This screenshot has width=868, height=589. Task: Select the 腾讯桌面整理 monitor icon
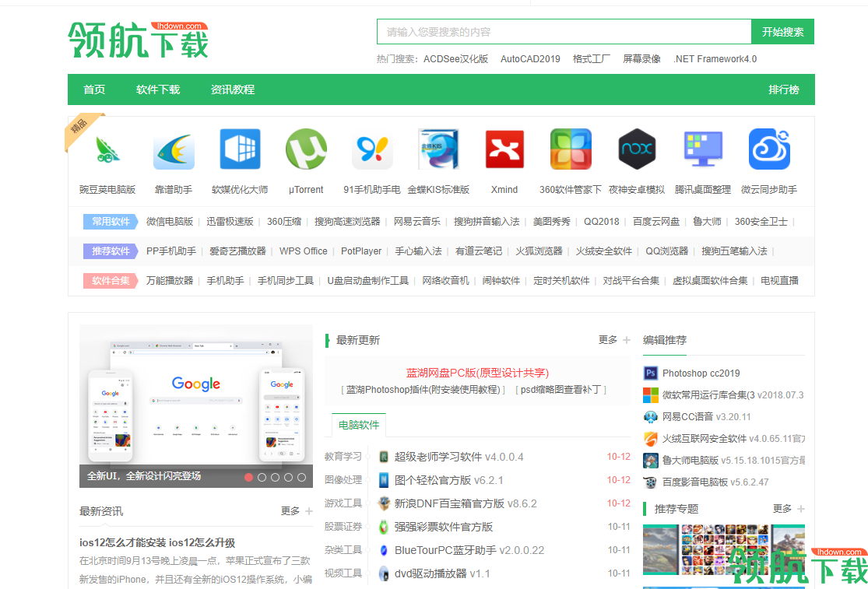click(703, 149)
